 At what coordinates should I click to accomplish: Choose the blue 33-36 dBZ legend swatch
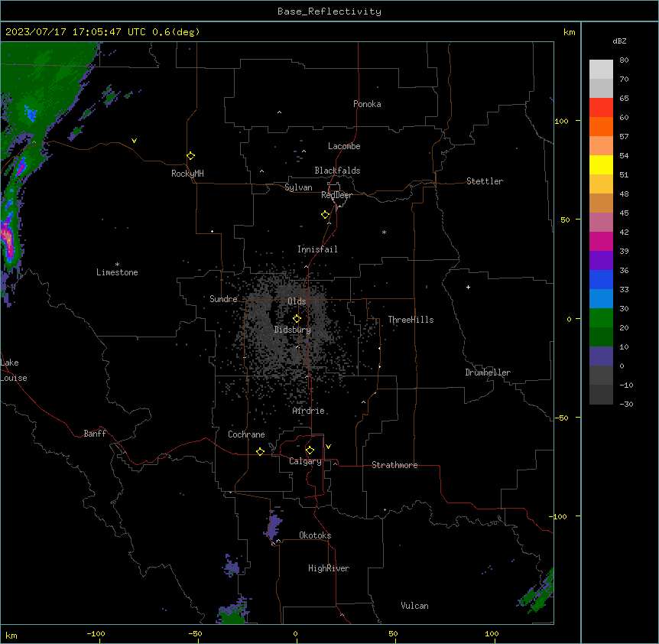coord(601,279)
